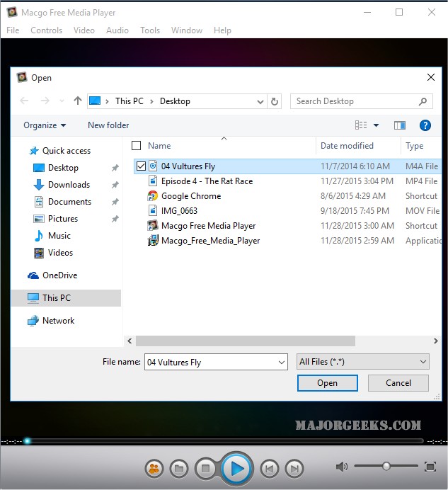Open the File menu
The image size is (448, 490).
13,30
